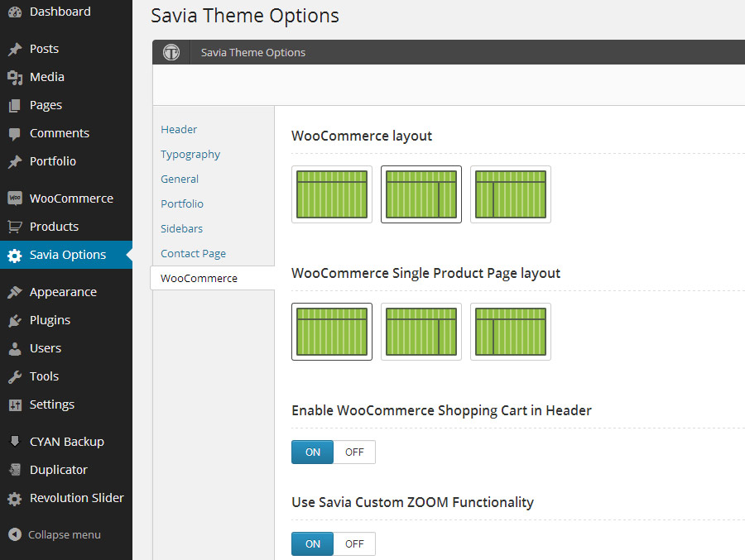745x560 pixels.
Task: Open the Contact Page settings link
Action: 193,254
